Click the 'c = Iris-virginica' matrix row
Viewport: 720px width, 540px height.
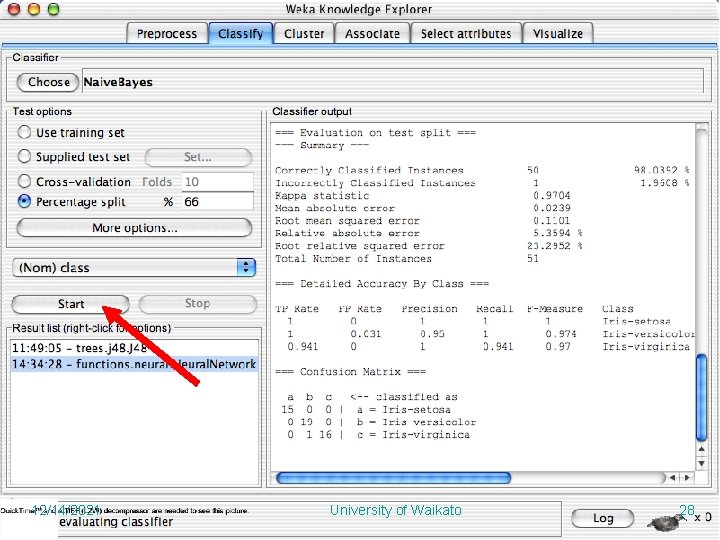(379, 434)
